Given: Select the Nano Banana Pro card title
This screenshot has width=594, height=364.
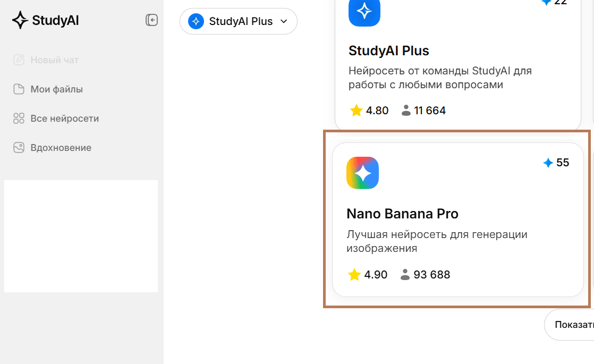Looking at the screenshot, I should (402, 214).
